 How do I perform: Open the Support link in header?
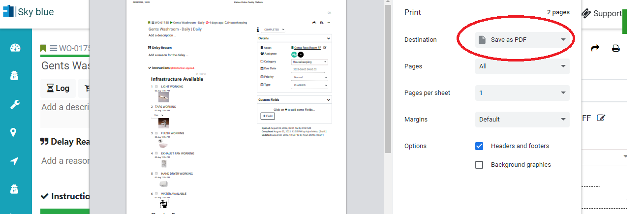[x=602, y=14]
